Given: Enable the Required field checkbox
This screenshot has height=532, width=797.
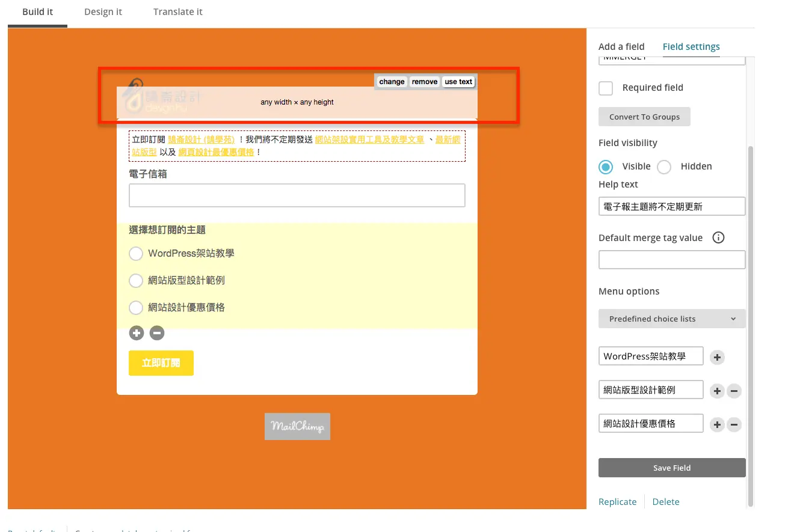Looking at the screenshot, I should tap(606, 88).
